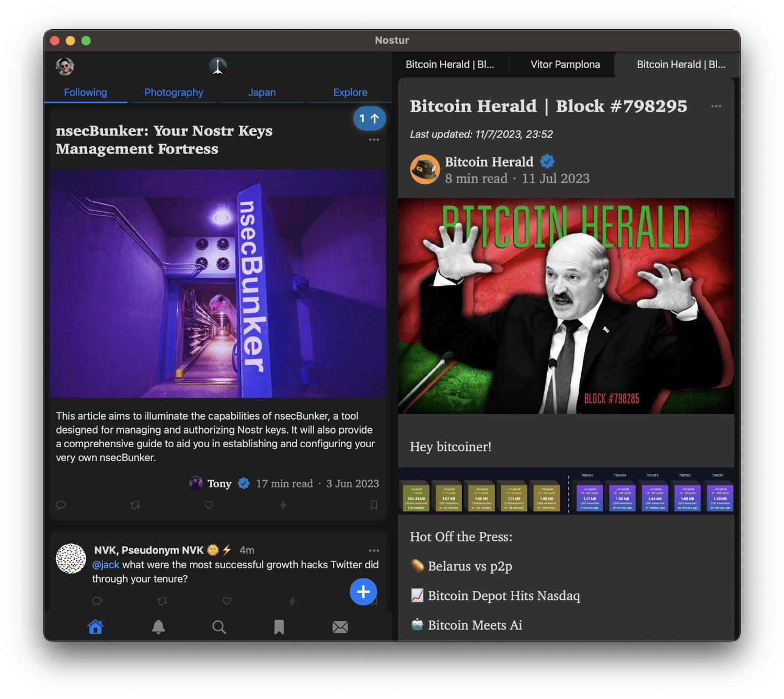Click Tony's verified checkmark badge
This screenshot has width=784, height=699.
click(244, 484)
